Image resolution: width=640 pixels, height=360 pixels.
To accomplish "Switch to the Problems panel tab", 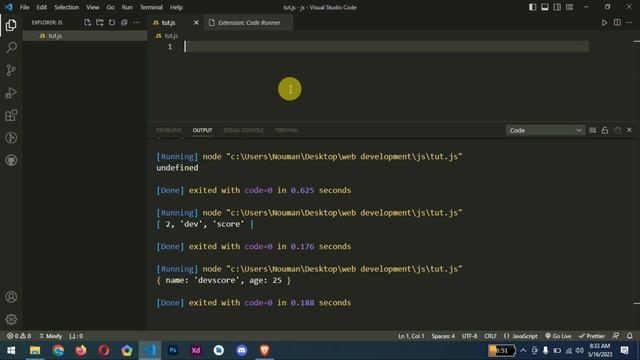I will click(x=169, y=130).
